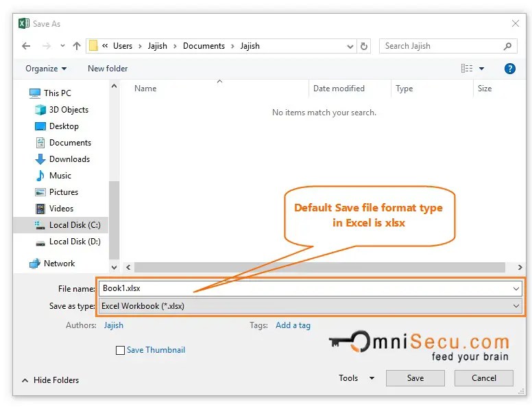Viewport: 532px width, 407px height.
Task: Click the search magnifier icon
Action: point(507,46)
